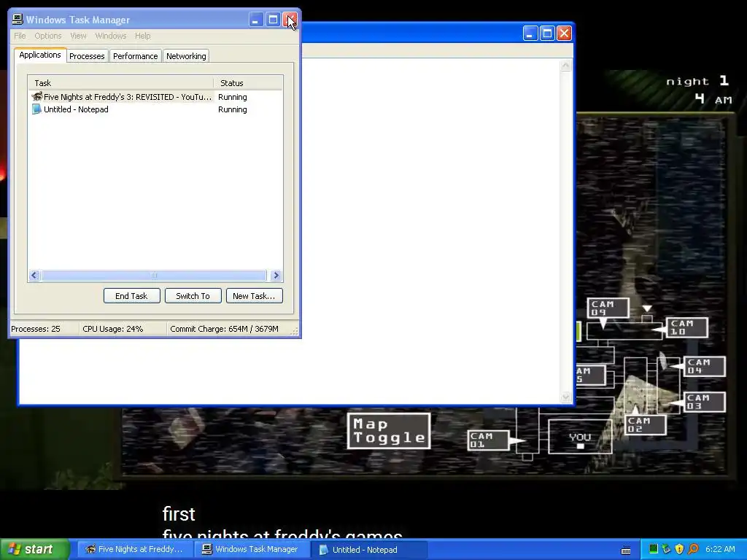Open the Windows menu in Task Manager
This screenshot has height=560, width=747.
pos(111,36)
